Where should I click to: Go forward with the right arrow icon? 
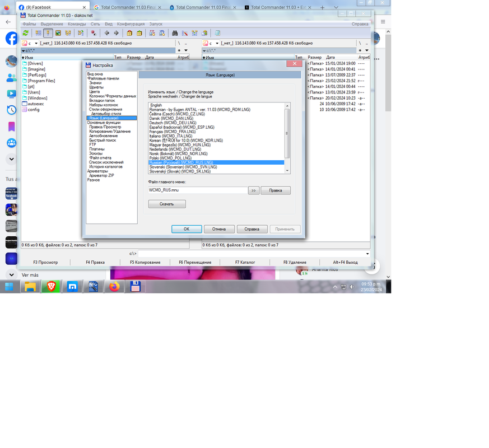[117, 33]
